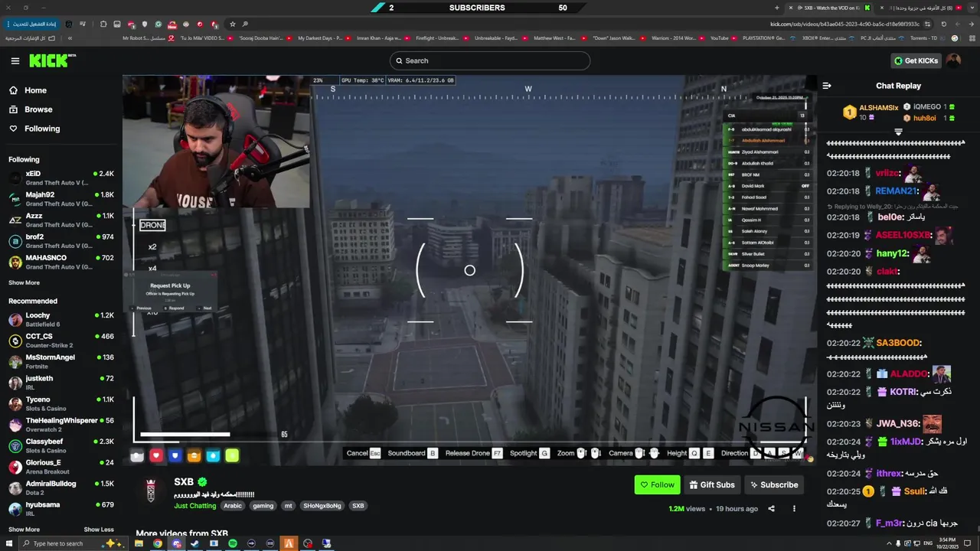
Task: Open Azzz channel in Following list
Action: click(61, 220)
